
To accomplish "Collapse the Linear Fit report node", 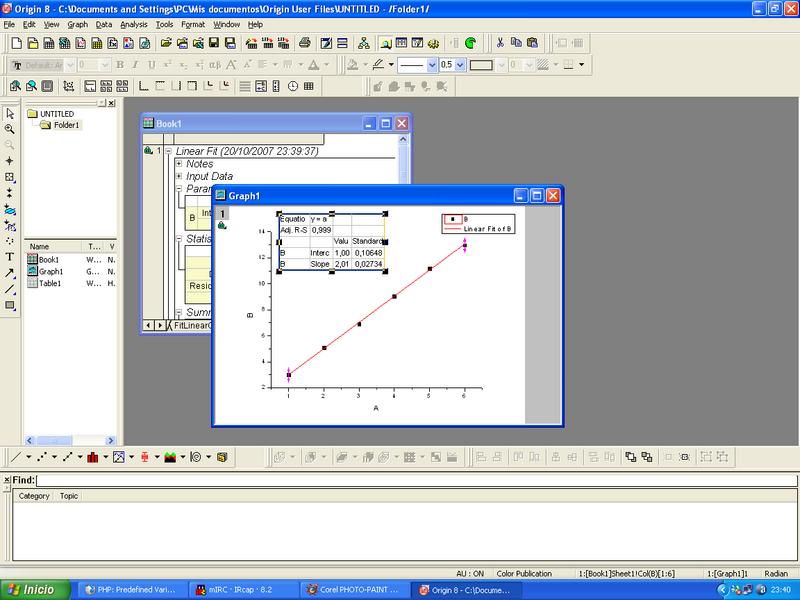I will point(158,151).
